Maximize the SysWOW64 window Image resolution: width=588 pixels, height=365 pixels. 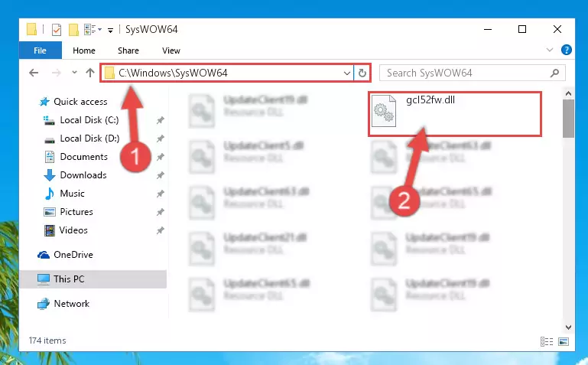pos(522,29)
